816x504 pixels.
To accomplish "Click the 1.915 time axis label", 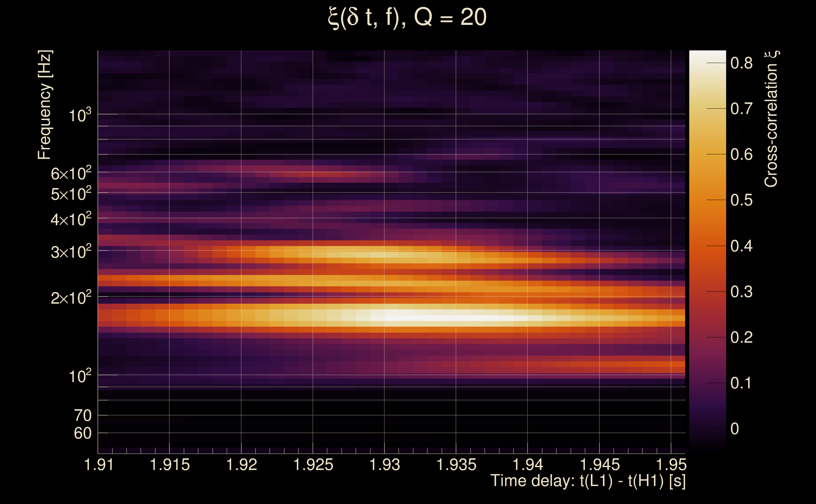I will (170, 465).
